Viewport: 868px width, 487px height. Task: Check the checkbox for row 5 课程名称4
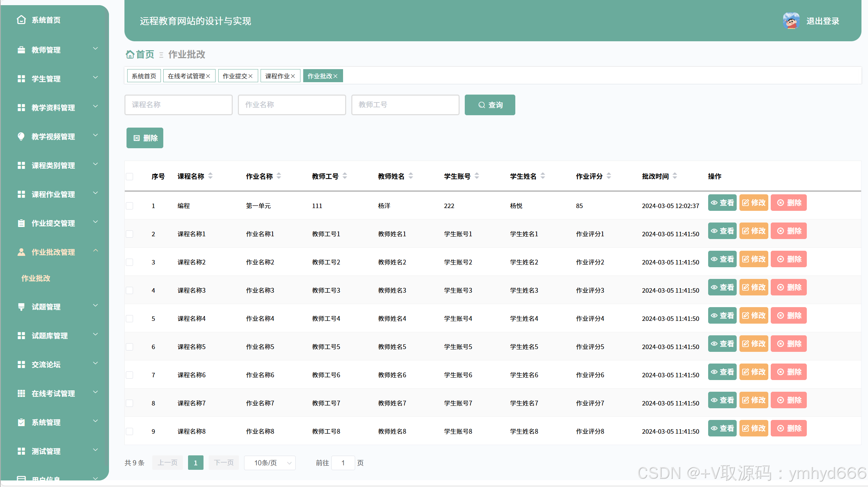point(130,318)
